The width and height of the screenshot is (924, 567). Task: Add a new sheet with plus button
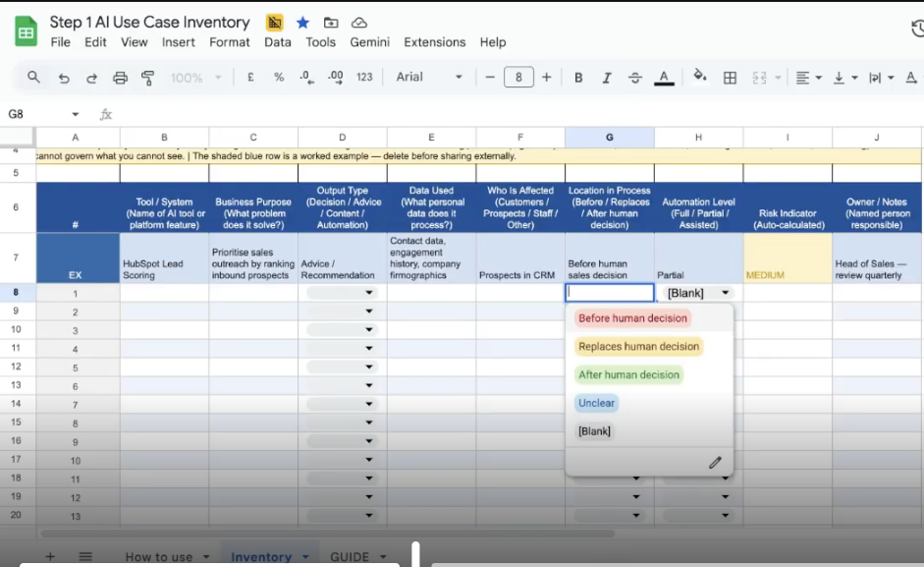click(50, 556)
